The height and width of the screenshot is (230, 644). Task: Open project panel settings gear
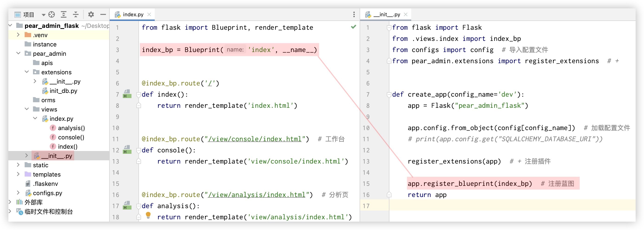pos(91,14)
